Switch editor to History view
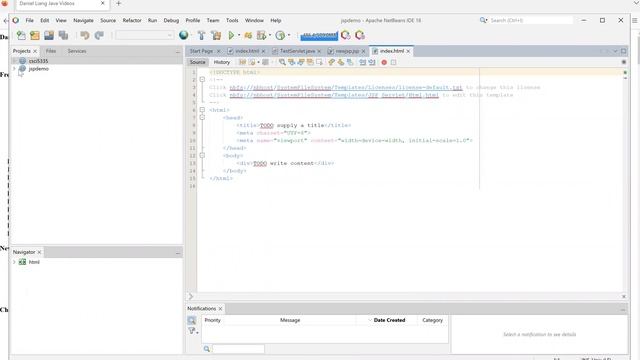The image size is (640, 360). tap(222, 62)
